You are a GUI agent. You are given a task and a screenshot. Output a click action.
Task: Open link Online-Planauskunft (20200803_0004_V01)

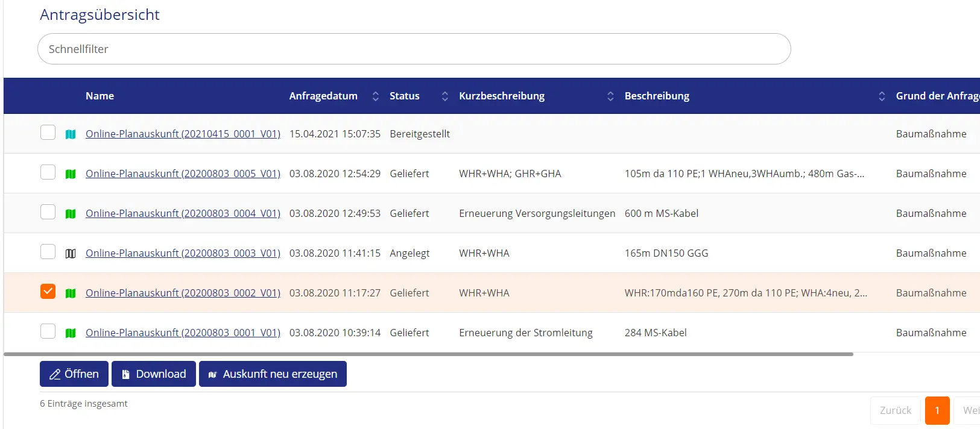[183, 213]
